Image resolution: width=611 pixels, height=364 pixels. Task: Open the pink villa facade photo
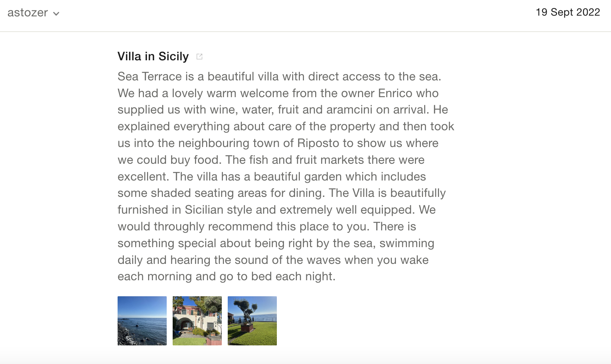point(197,321)
